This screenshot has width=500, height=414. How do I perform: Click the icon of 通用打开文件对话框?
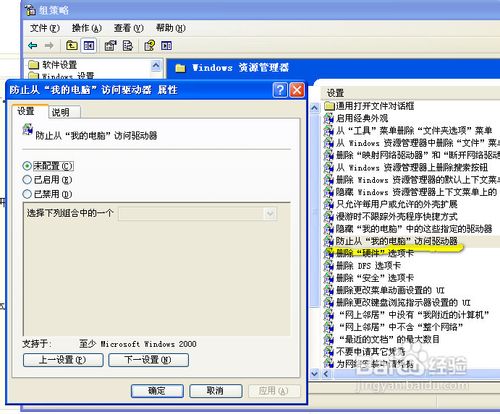(329, 106)
